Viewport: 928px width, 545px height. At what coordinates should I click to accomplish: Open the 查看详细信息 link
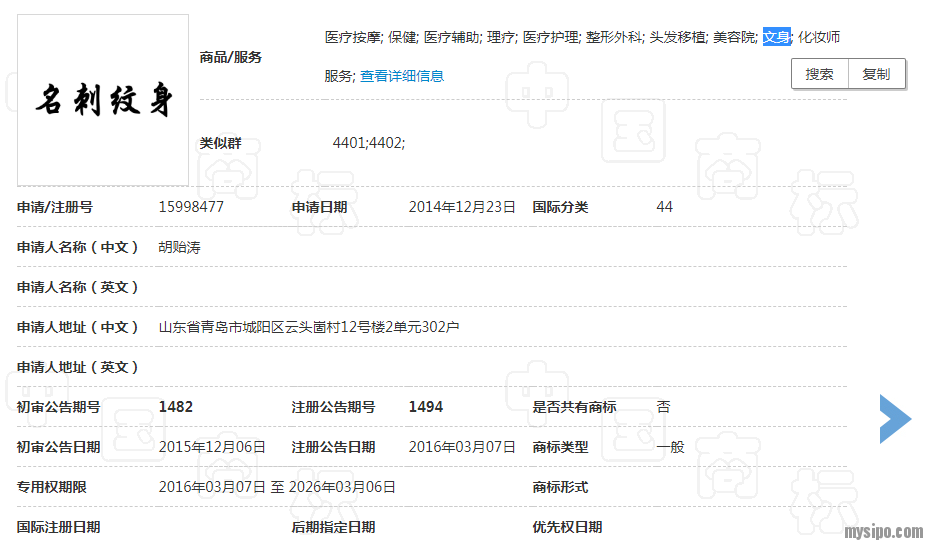402,76
